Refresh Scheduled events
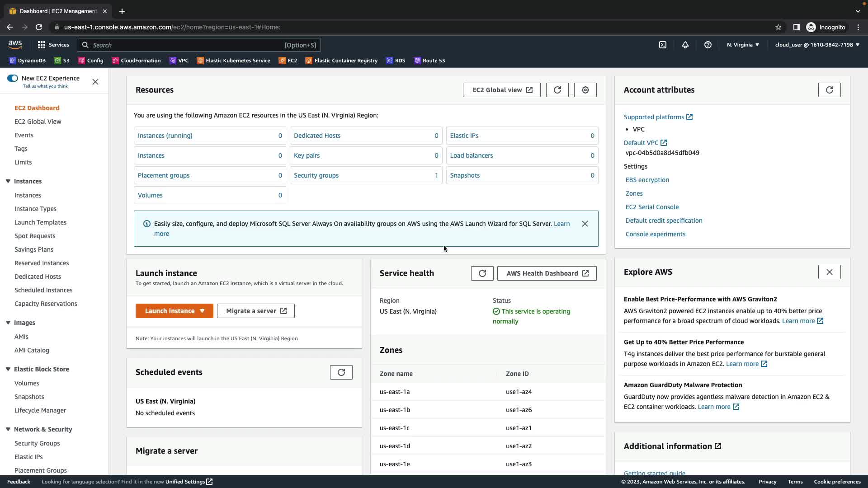The height and width of the screenshot is (488, 868). click(341, 372)
